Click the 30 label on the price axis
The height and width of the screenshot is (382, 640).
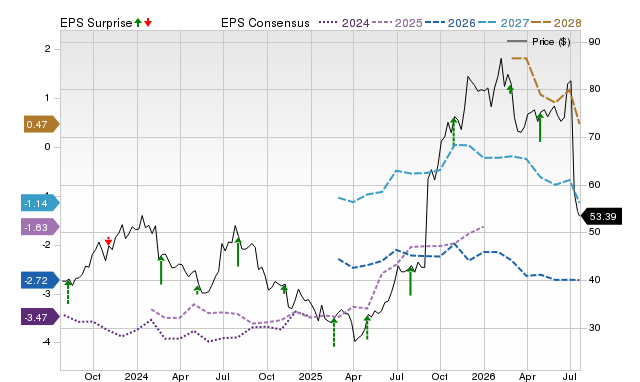coord(594,327)
